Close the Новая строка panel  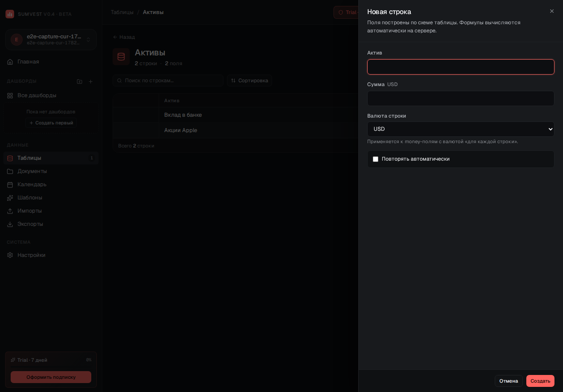click(x=552, y=11)
